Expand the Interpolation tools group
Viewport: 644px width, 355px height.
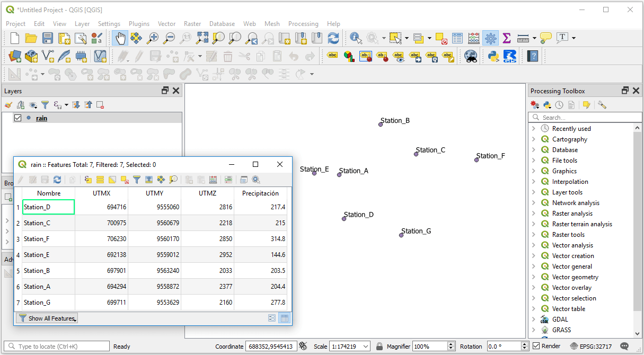point(534,181)
